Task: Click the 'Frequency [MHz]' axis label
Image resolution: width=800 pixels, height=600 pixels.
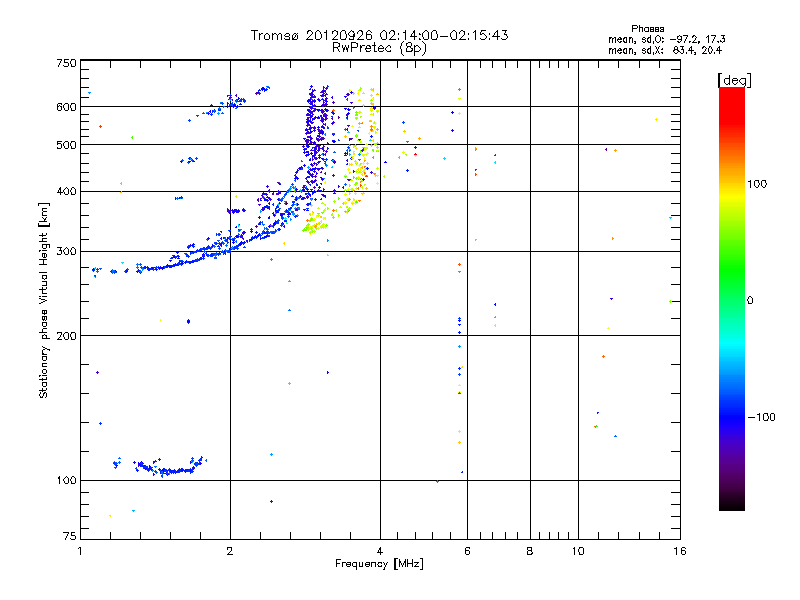Action: [x=379, y=564]
